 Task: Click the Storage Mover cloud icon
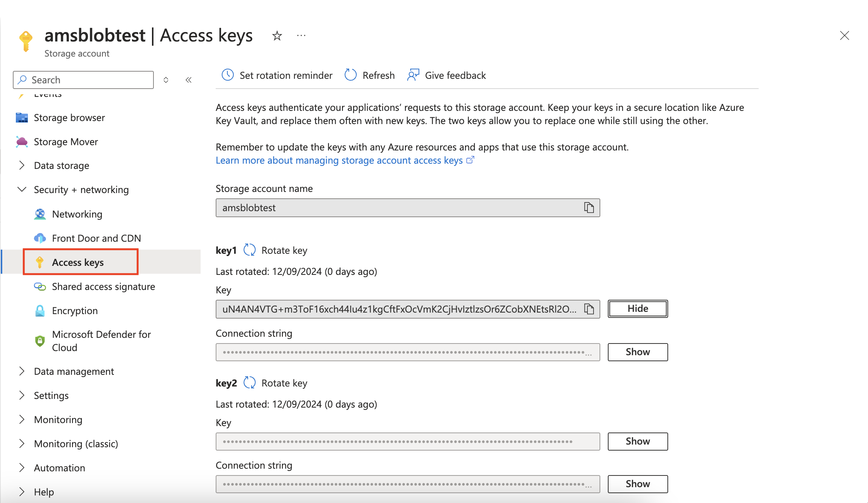[22, 142]
